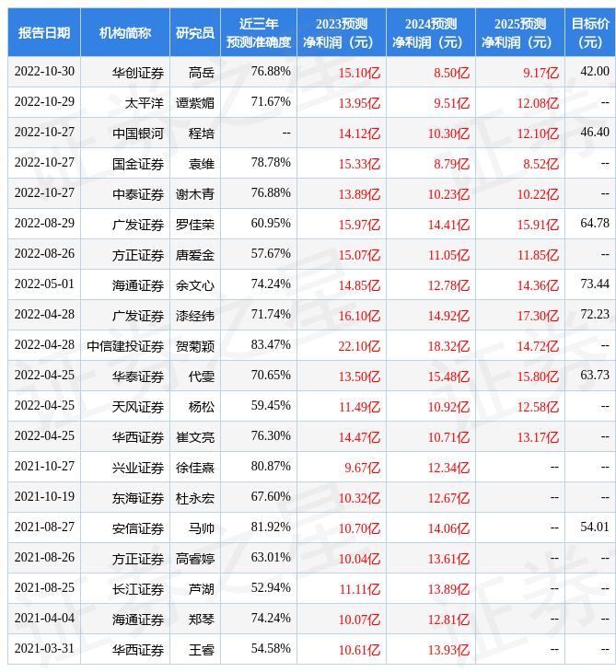The image size is (616, 672).
Task: Select the date cell 2022-05-01
Action: coord(44,284)
